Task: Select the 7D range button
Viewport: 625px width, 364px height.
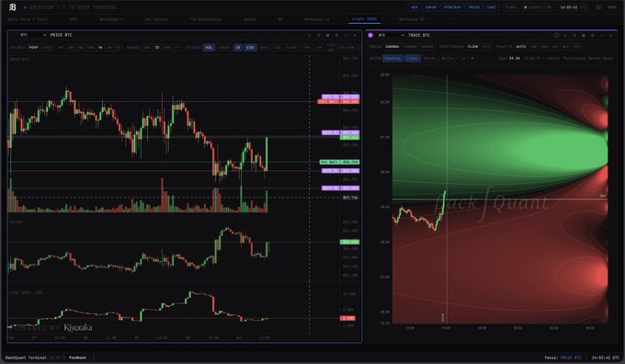Action: 157,48
